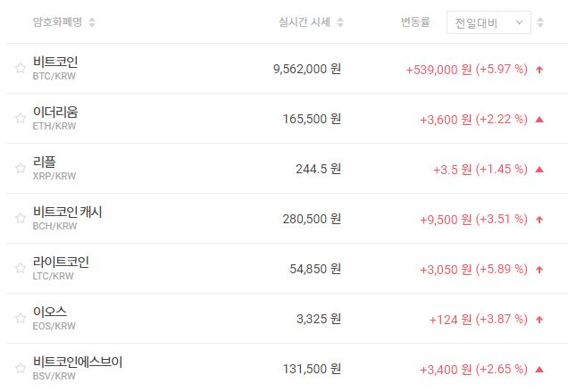Click the star icon next to BSV/KRW

[20, 368]
